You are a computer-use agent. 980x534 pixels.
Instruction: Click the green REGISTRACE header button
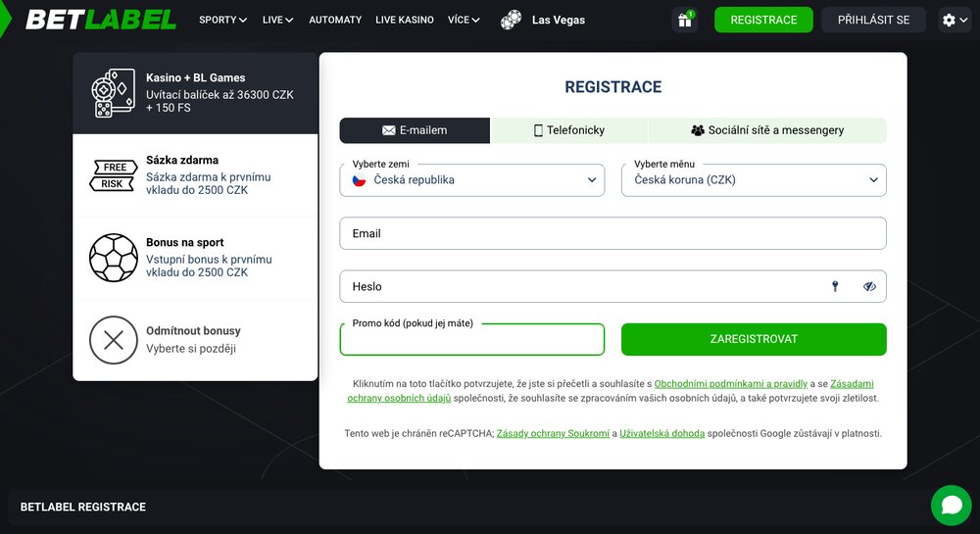(763, 20)
